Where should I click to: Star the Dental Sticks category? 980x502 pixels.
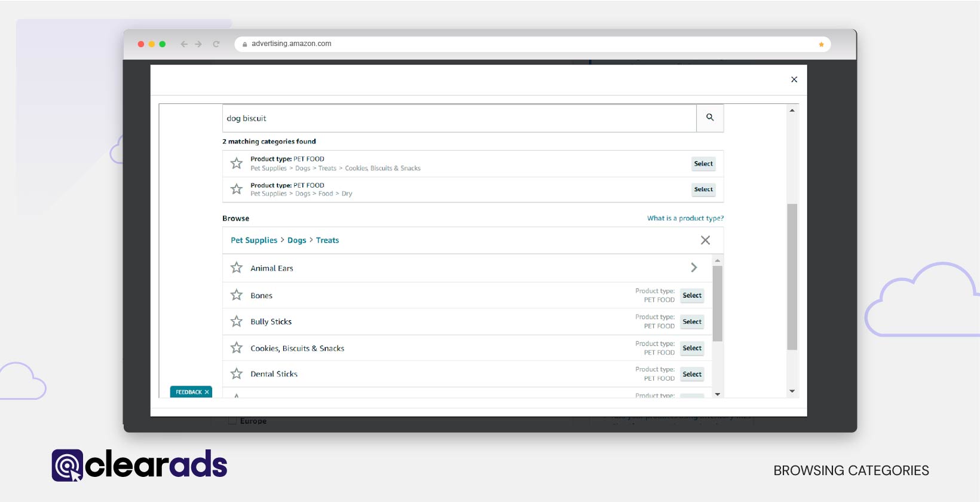pyautogui.click(x=237, y=374)
